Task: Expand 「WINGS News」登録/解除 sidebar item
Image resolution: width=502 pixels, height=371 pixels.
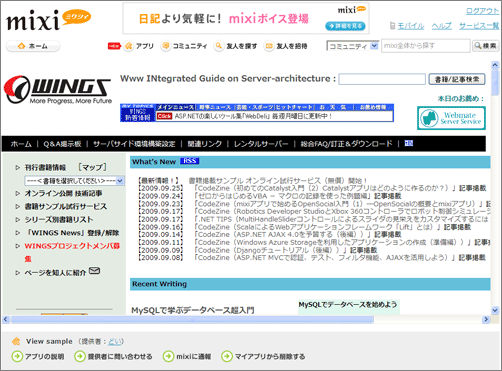Action: pyautogui.click(x=18, y=233)
